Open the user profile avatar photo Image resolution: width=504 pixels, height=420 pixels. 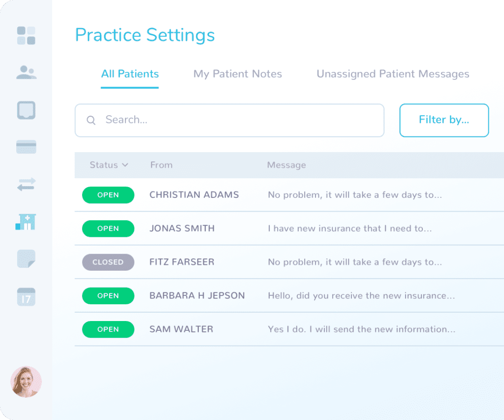pos(26,382)
